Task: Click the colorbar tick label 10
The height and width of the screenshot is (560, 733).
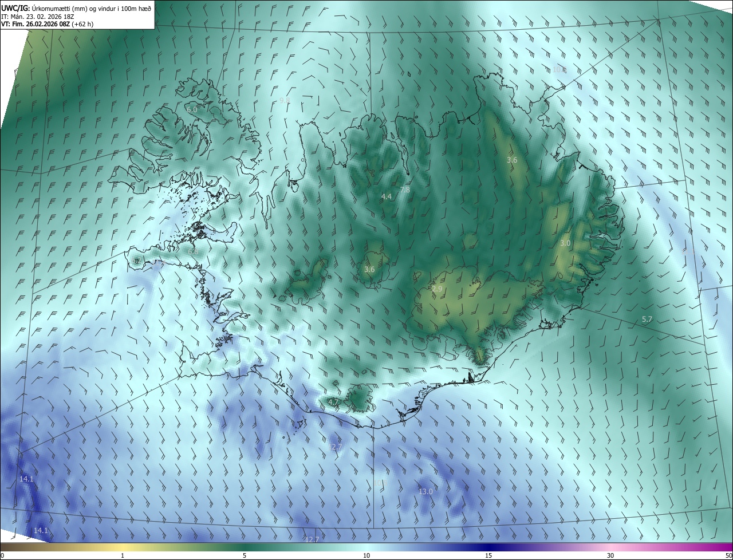Action: pos(366,555)
